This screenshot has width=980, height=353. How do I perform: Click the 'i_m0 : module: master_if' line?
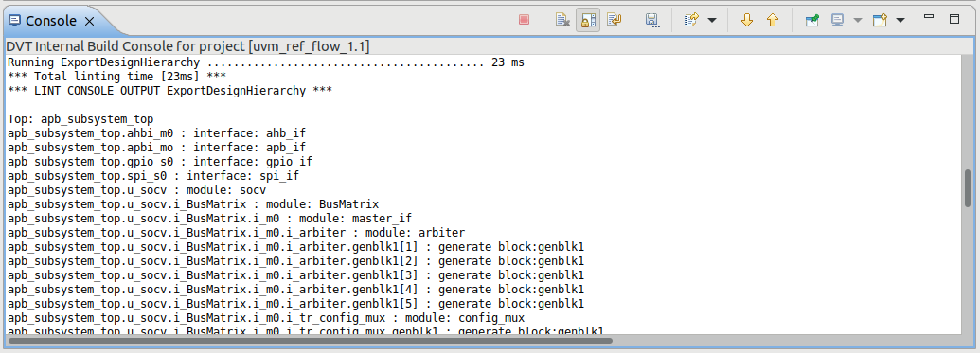point(210,219)
